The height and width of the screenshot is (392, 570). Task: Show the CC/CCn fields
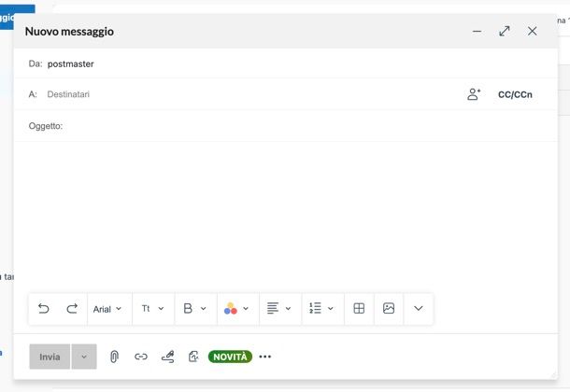point(515,95)
